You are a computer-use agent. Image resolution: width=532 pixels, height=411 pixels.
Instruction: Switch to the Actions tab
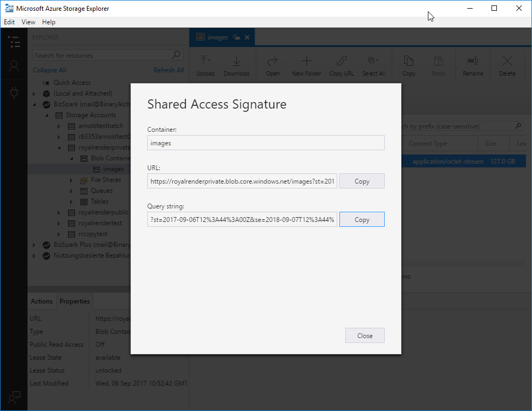click(42, 301)
